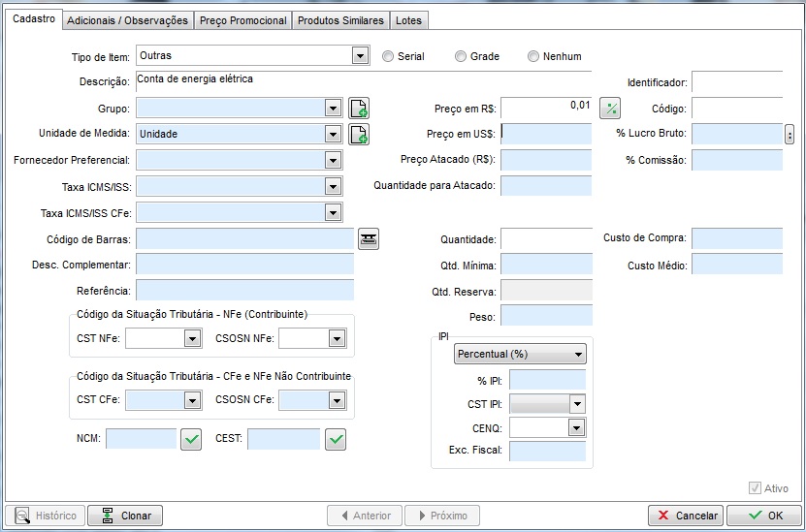The image size is (806, 532).
Task: Click the Preço Atacado (R$) field
Action: pos(546,160)
